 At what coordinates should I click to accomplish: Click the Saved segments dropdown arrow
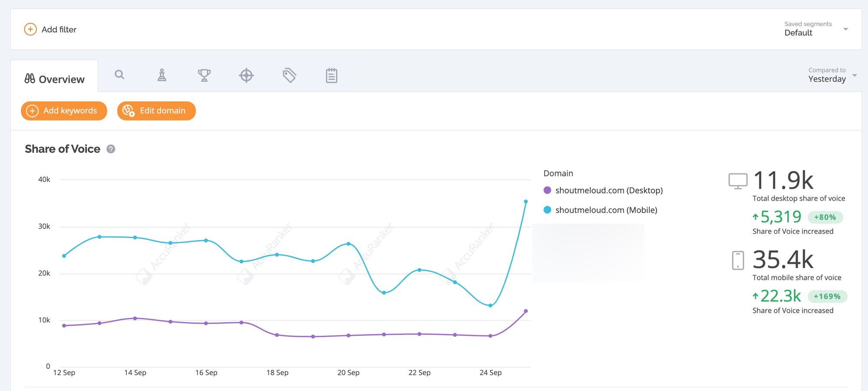pos(845,29)
